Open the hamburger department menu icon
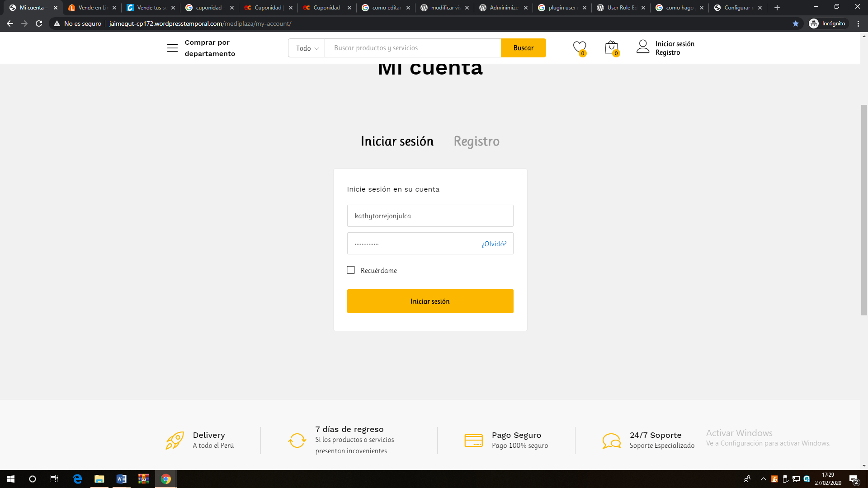Screen dimensions: 868x488 (172, 48)
